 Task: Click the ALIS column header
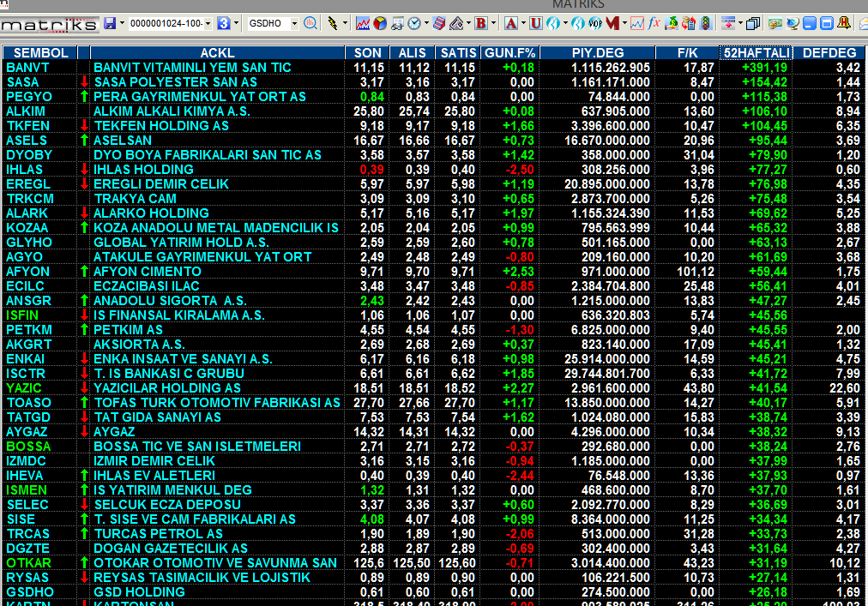point(412,52)
